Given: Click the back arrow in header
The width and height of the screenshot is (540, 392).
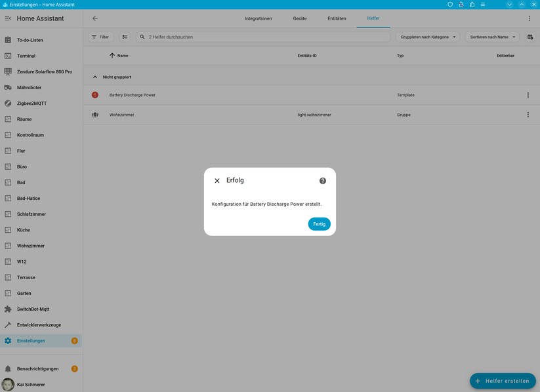Looking at the screenshot, I should (x=95, y=18).
